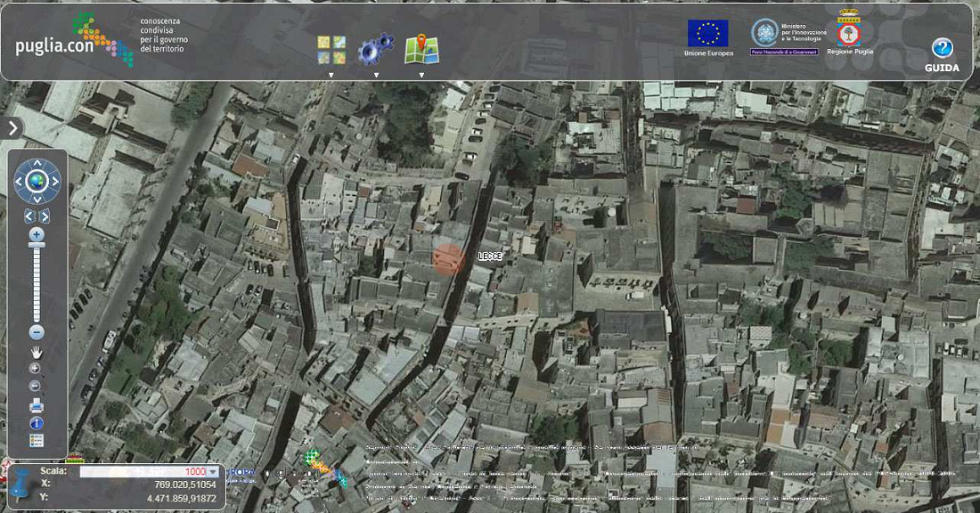Select the small zoom-in magnifier tool
The image size is (980, 513).
coord(35,369)
